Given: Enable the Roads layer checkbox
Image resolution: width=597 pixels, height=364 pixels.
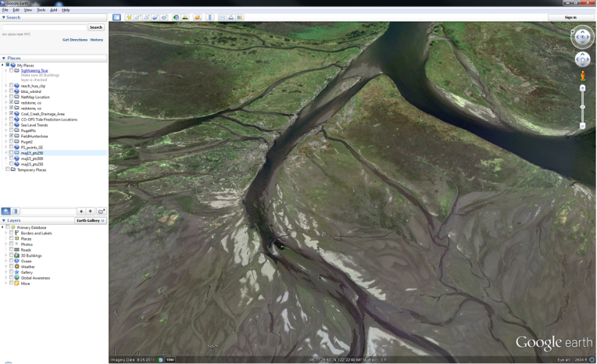Looking at the screenshot, I should coord(12,250).
